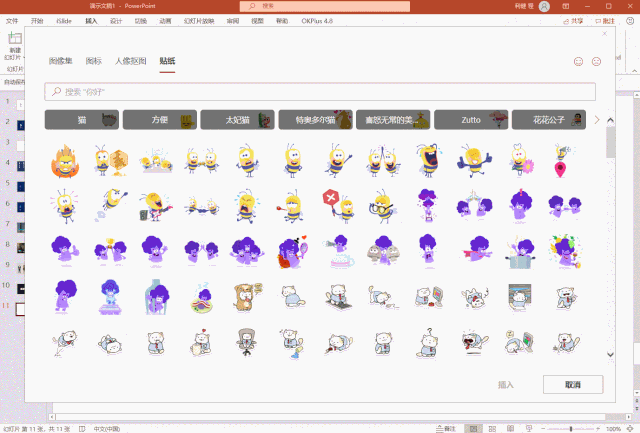Choose two purple characters holding a trophy
Screen dimensions: 640x433
tap(110, 251)
